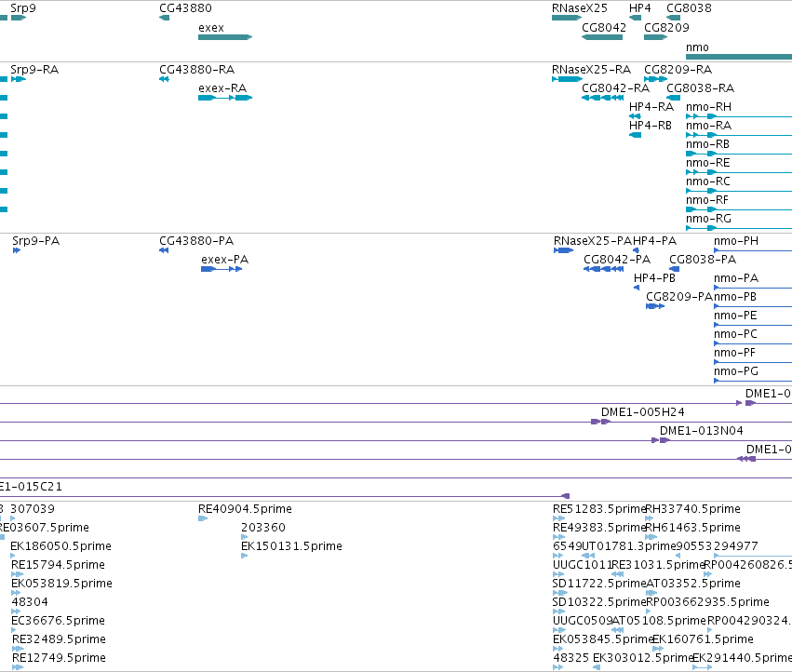Select EST label 'EC36676.5prime'
This screenshot has height=672, width=792.
click(x=59, y=622)
